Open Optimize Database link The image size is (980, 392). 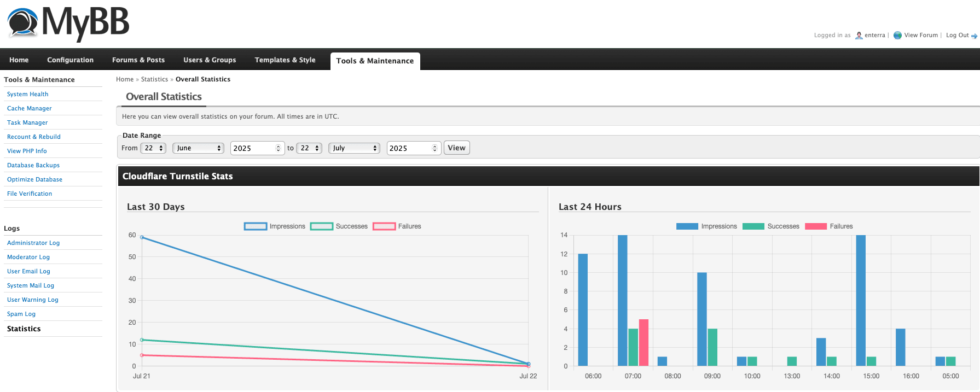coord(34,179)
